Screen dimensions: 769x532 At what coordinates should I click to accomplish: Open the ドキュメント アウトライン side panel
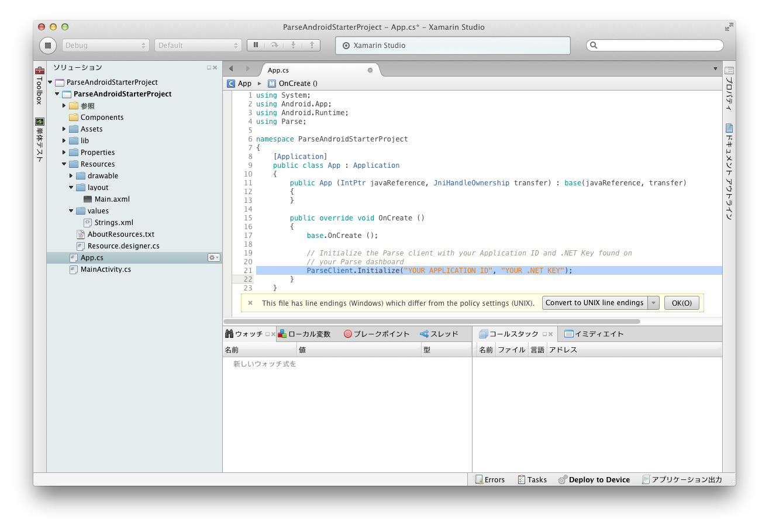coord(729,171)
